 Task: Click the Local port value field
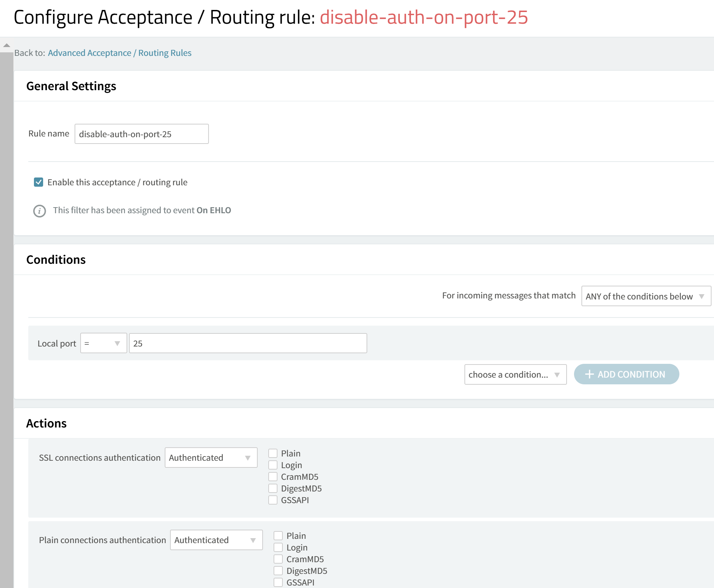pyautogui.click(x=248, y=343)
